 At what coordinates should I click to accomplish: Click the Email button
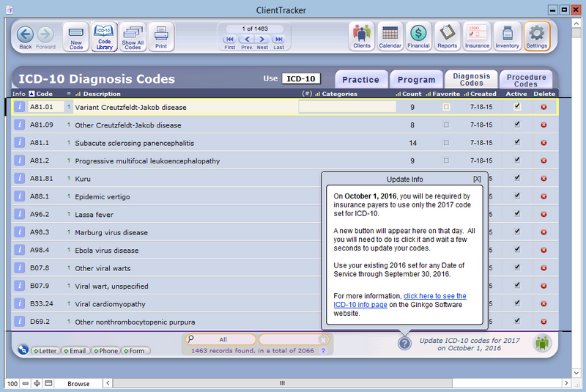(x=75, y=351)
